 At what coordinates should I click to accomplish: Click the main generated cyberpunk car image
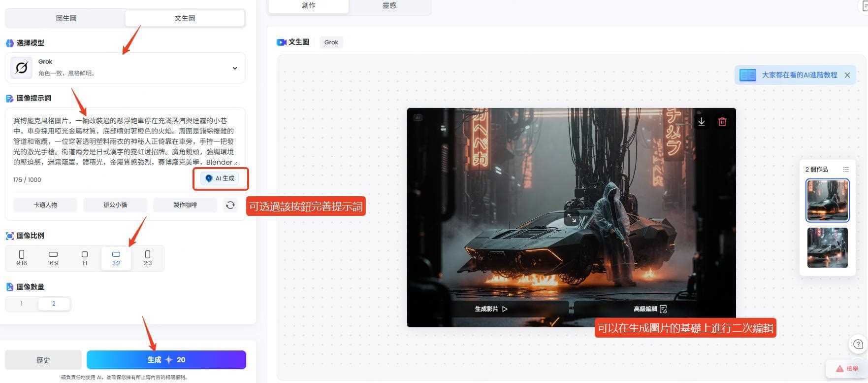[571, 217]
